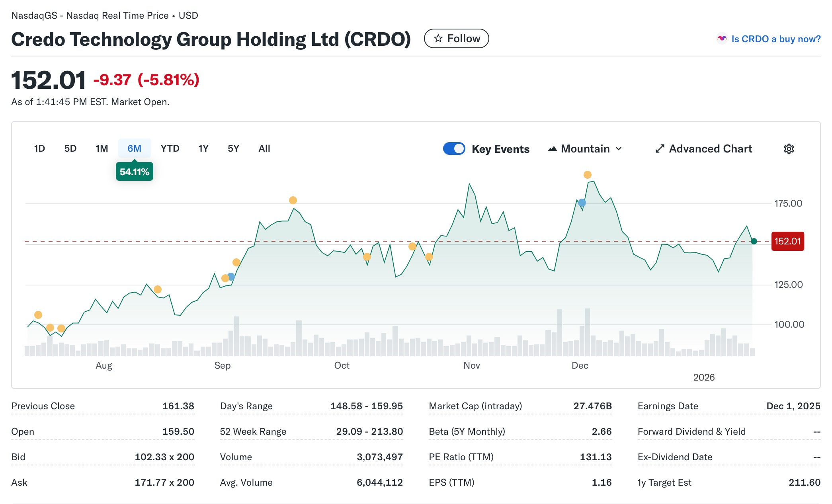Click the star icon in Follow button
Image resolution: width=832 pixels, height=504 pixels.
click(x=438, y=38)
